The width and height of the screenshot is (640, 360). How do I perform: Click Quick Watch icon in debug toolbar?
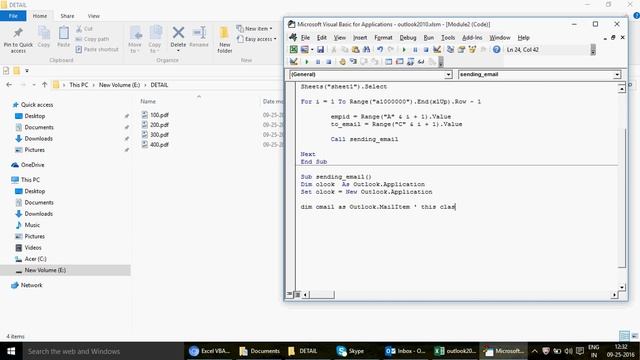click(x=421, y=62)
